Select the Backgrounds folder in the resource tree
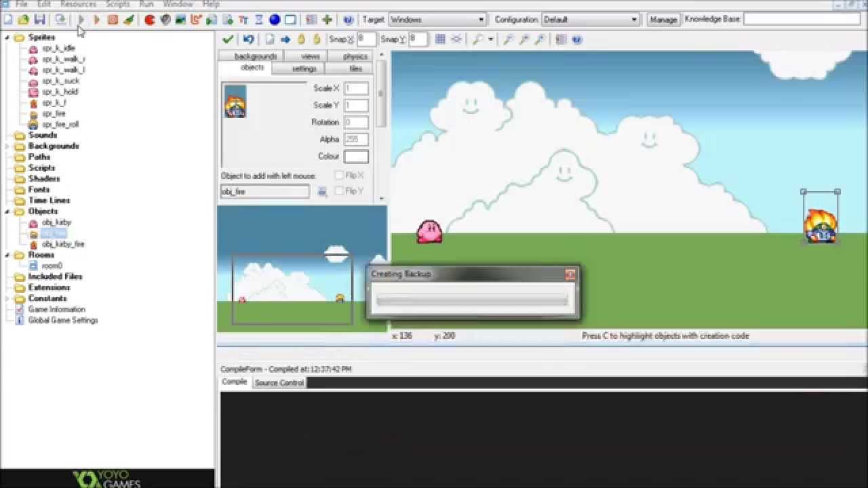This screenshot has width=868, height=488. point(53,146)
